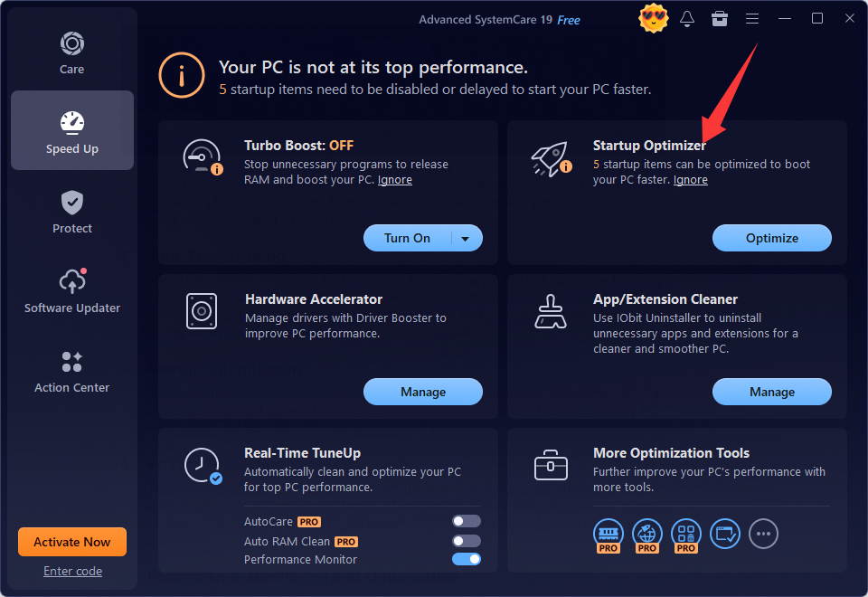
Task: Click the Auto RAM Clean PRO badge
Action: tap(346, 542)
